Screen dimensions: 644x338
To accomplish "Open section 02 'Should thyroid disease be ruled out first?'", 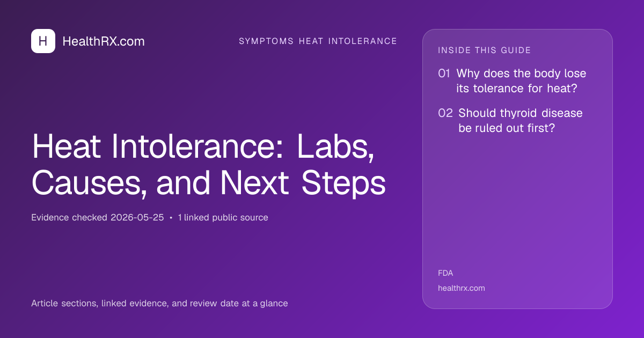I will [x=510, y=121].
